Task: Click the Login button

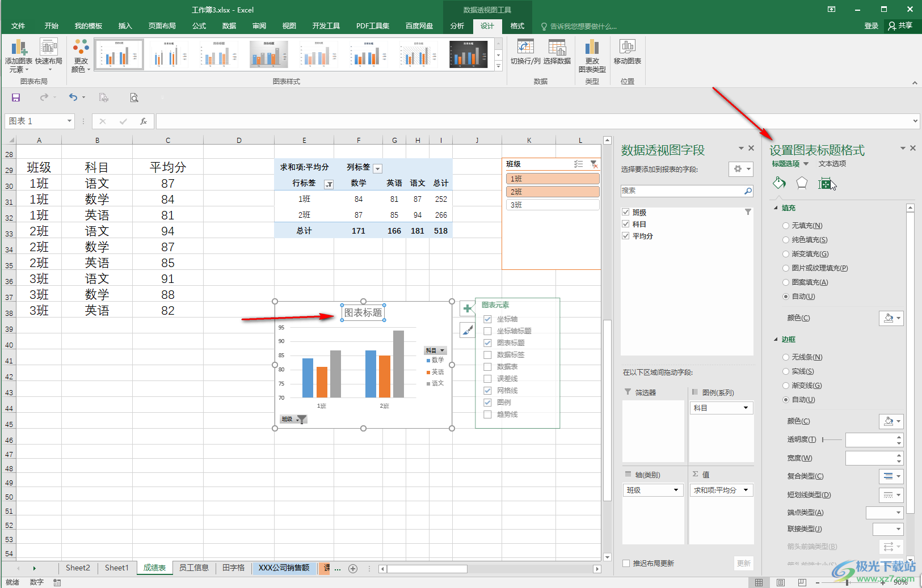Action: click(x=871, y=26)
